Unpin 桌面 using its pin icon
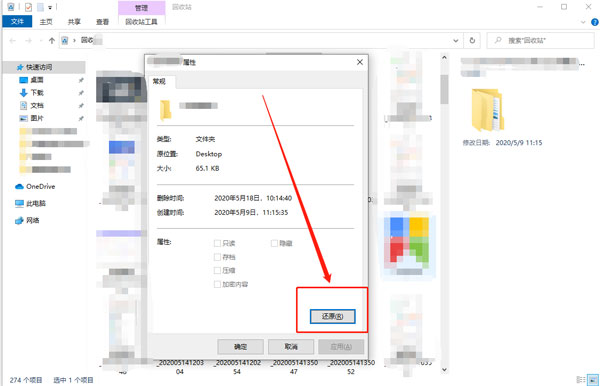 pyautogui.click(x=81, y=80)
